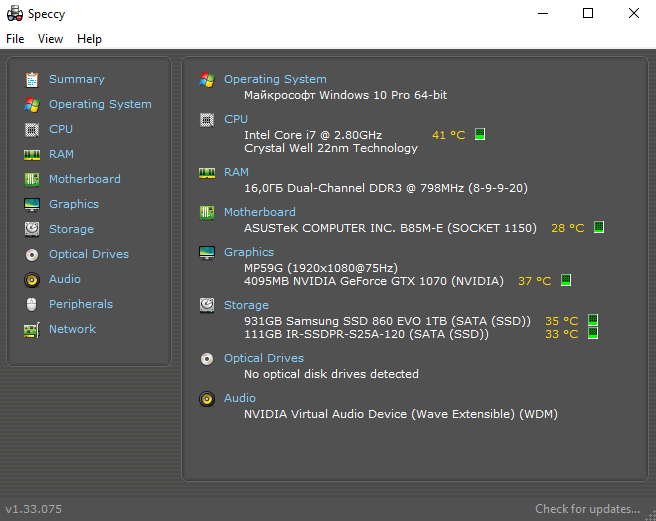Click the Network icon in sidebar
The width and height of the screenshot is (656, 521).
[31, 329]
